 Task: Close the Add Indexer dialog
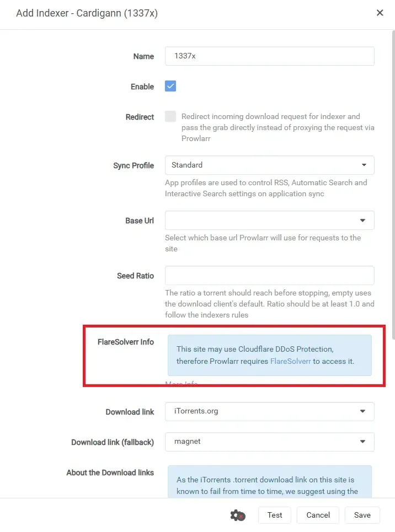380,13
